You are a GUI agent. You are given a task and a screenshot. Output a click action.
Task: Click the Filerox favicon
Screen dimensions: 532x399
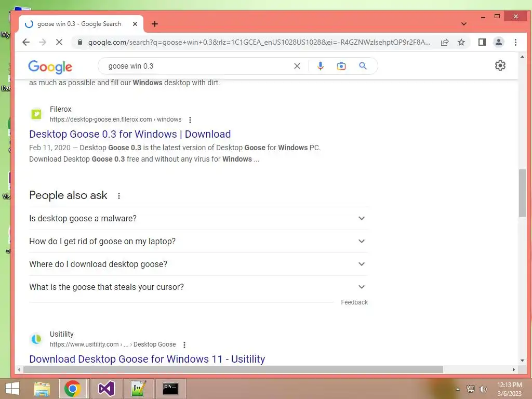(x=36, y=114)
